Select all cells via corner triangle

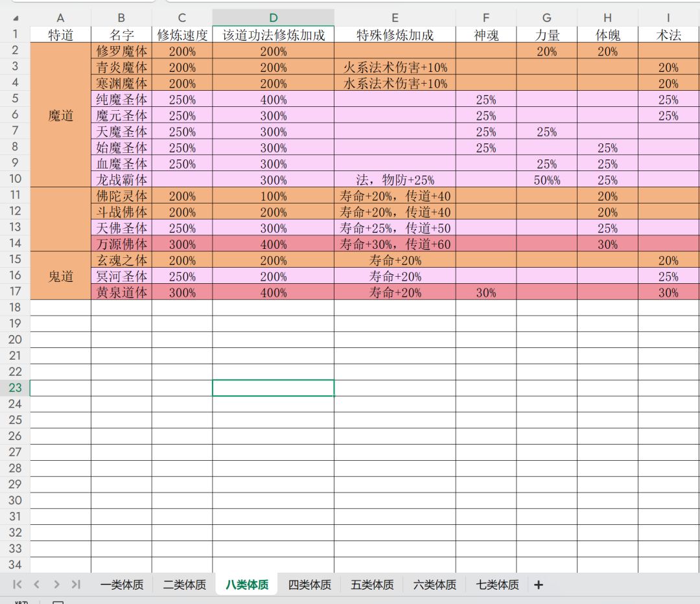tap(16, 18)
